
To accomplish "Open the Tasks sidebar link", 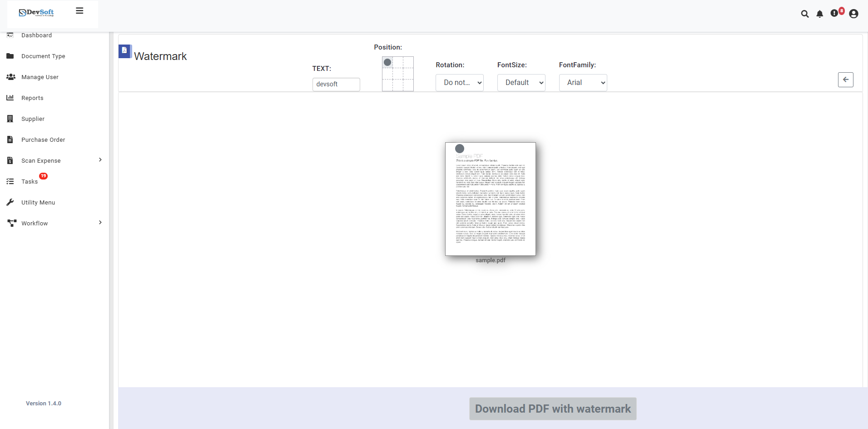I will click(x=30, y=182).
